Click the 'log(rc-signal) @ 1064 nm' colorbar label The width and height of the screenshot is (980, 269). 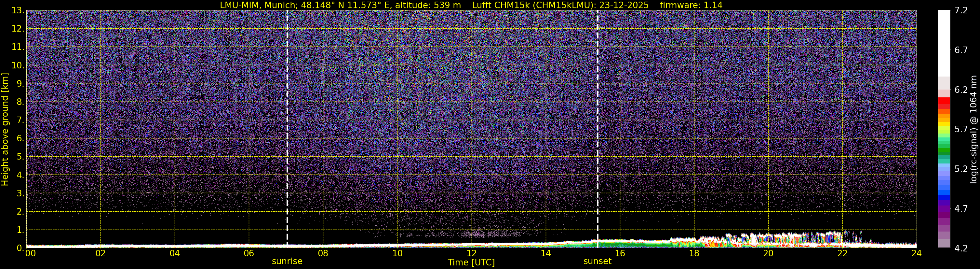pyautogui.click(x=973, y=129)
